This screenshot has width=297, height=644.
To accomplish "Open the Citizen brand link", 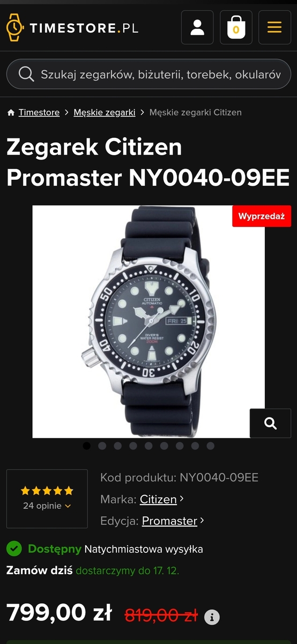I will (x=158, y=499).
